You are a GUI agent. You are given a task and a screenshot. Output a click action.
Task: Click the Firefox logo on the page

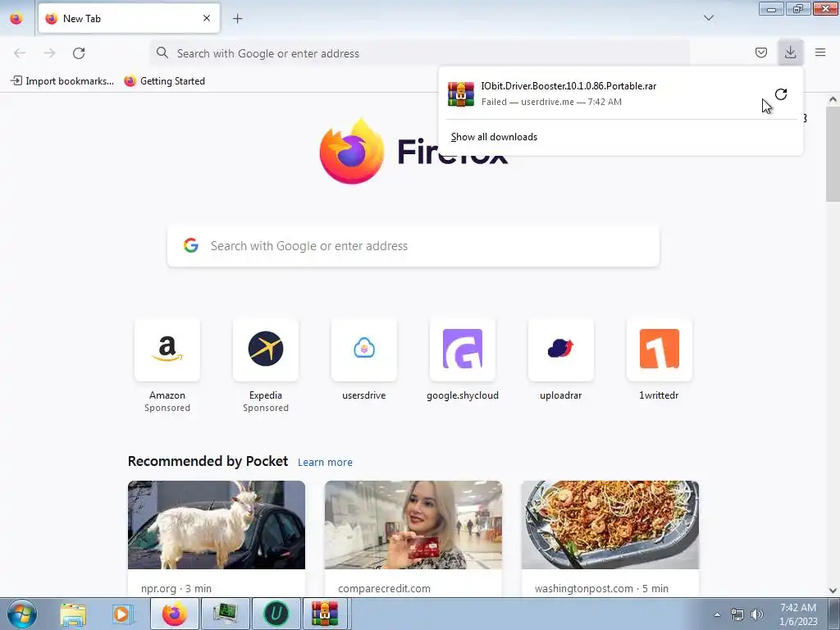[351, 152]
